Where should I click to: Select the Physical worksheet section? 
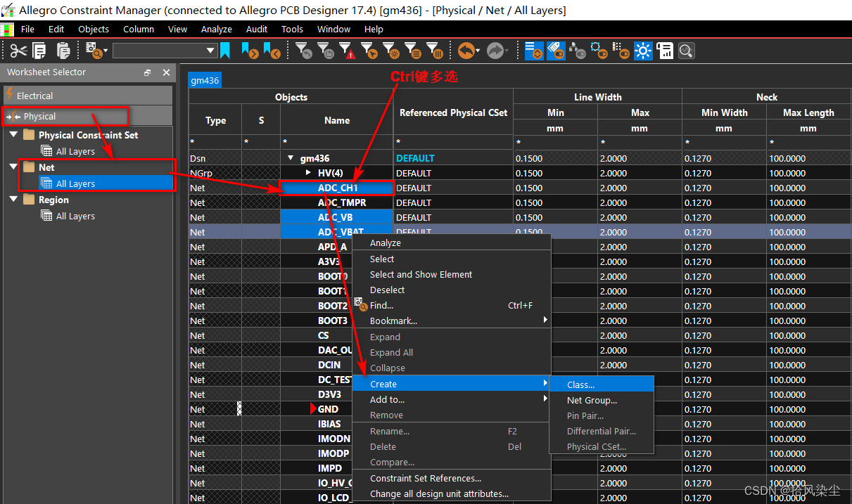88,116
